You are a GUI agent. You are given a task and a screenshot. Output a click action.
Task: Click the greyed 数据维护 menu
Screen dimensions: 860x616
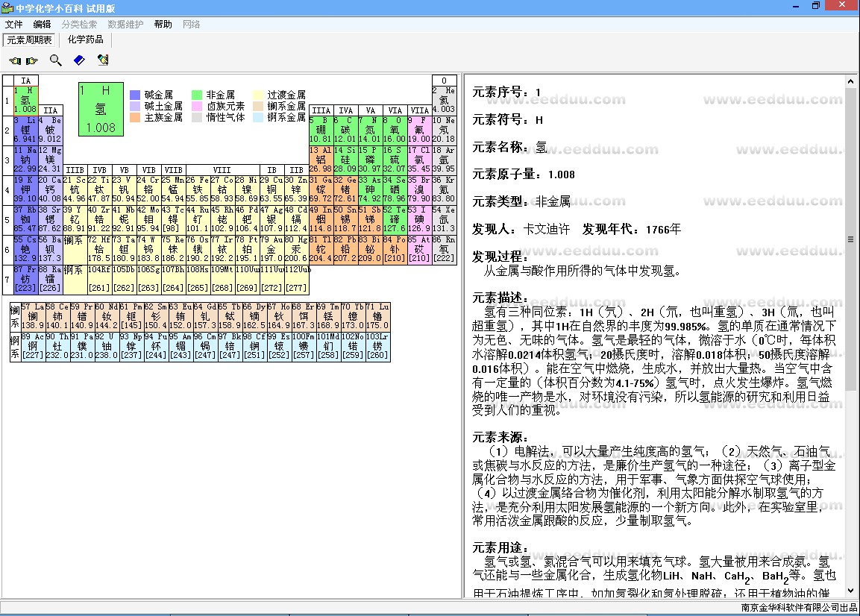[x=125, y=24]
